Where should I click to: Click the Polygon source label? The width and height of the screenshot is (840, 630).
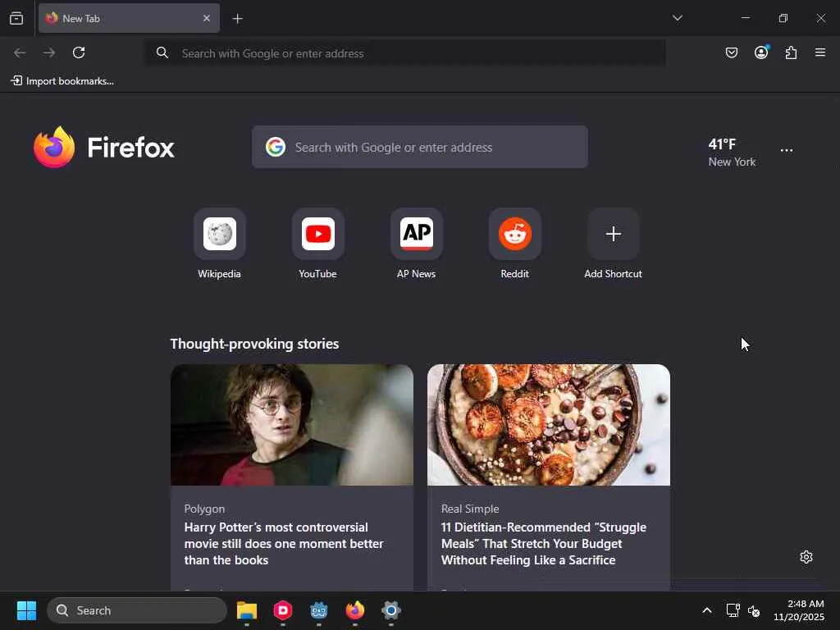[204, 509]
